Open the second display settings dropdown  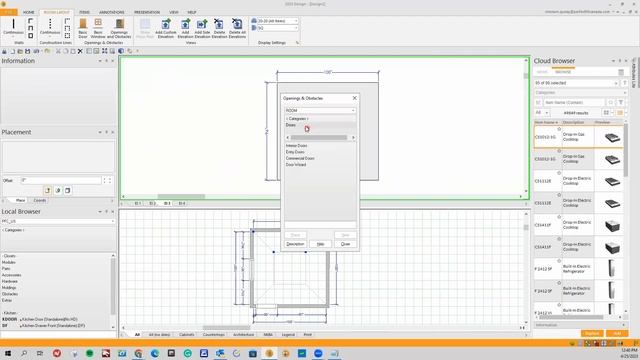[x=277, y=28]
